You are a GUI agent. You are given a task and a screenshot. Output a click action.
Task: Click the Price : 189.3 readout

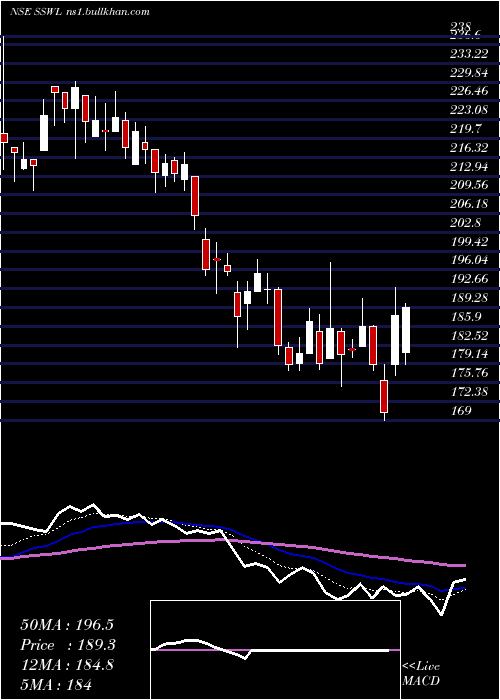(69, 645)
